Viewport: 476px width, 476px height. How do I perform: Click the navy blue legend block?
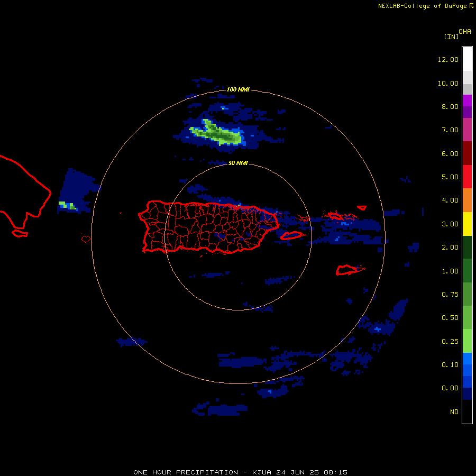pyautogui.click(x=467, y=393)
